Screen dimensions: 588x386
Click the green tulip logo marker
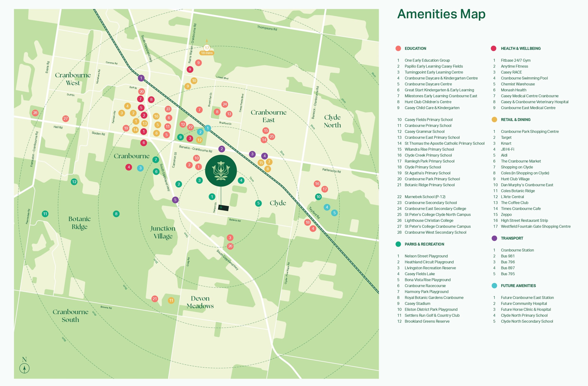221,171
